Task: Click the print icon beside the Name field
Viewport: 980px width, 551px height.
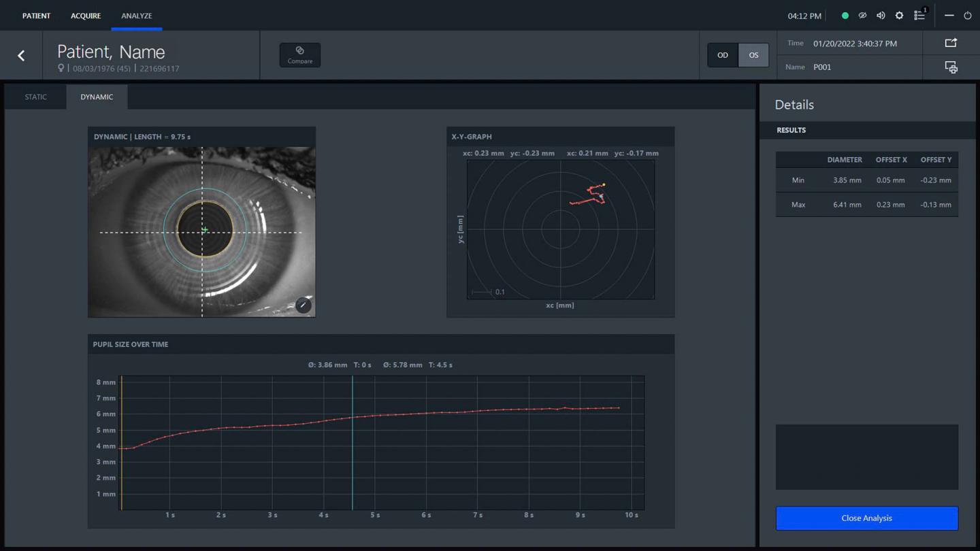Action: (x=951, y=67)
